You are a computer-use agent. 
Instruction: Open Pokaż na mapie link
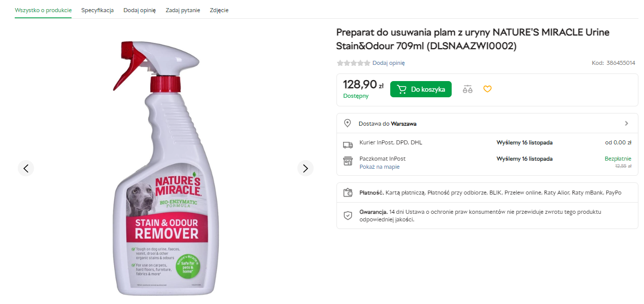[379, 167]
